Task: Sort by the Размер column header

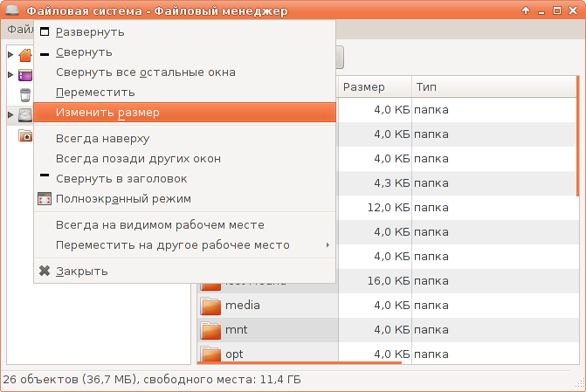Action: click(375, 87)
